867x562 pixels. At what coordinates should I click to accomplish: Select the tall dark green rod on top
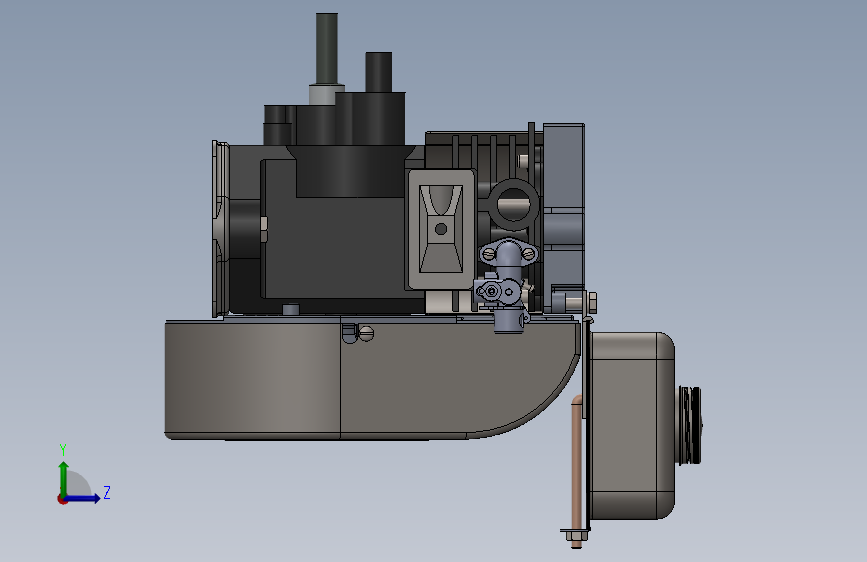tap(327, 49)
